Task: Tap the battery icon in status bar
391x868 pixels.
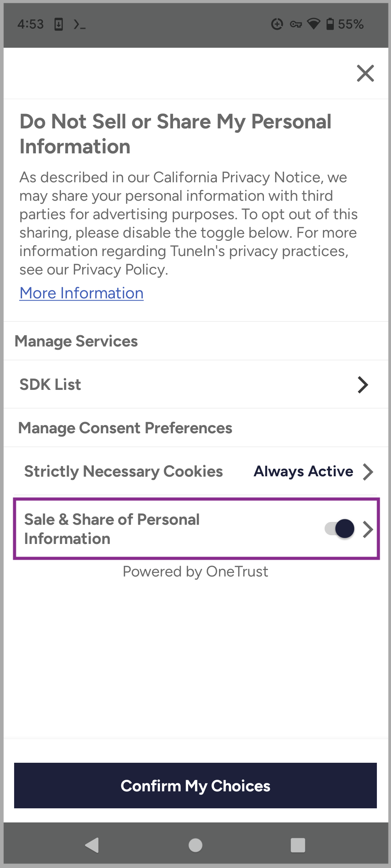Action: tap(330, 24)
